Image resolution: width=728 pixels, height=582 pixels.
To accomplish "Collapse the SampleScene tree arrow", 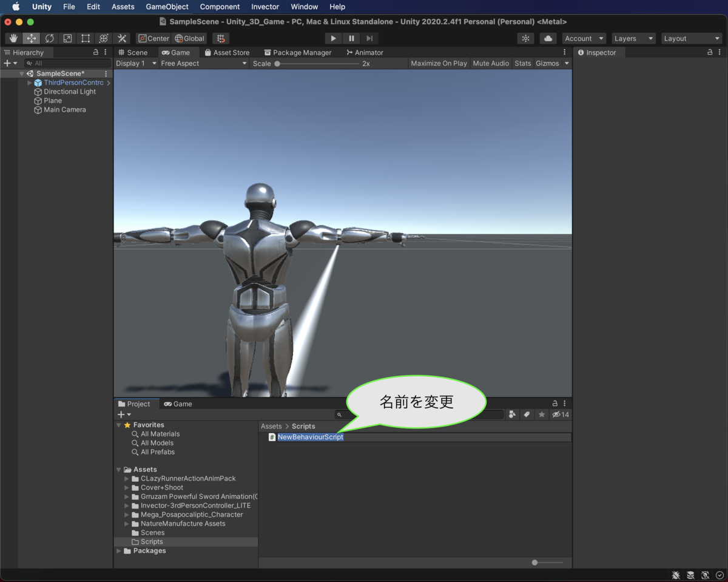I will click(x=22, y=73).
